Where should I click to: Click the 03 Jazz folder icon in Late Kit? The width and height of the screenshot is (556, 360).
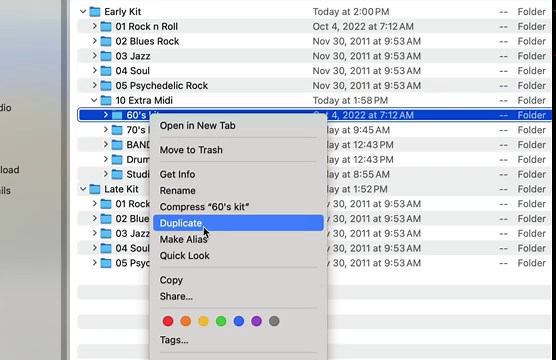coord(106,233)
